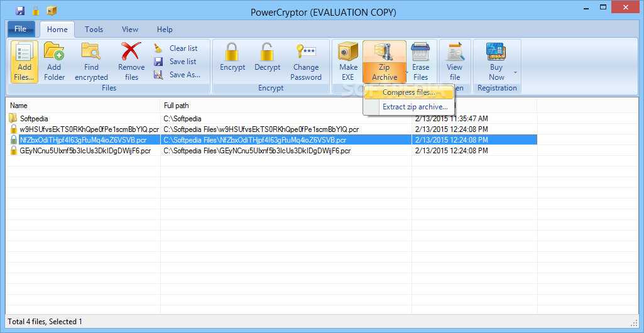The image size is (644, 333).
Task: Sort list by Full path column header
Action: pyautogui.click(x=286, y=106)
